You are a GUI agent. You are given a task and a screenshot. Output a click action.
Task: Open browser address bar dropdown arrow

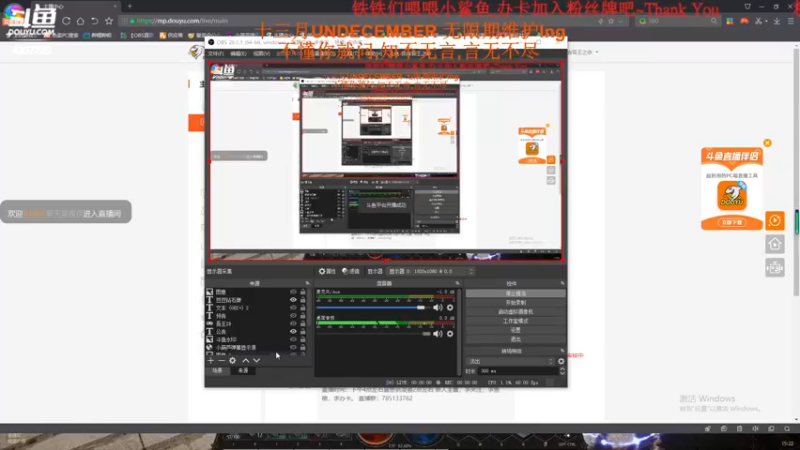coord(620,21)
